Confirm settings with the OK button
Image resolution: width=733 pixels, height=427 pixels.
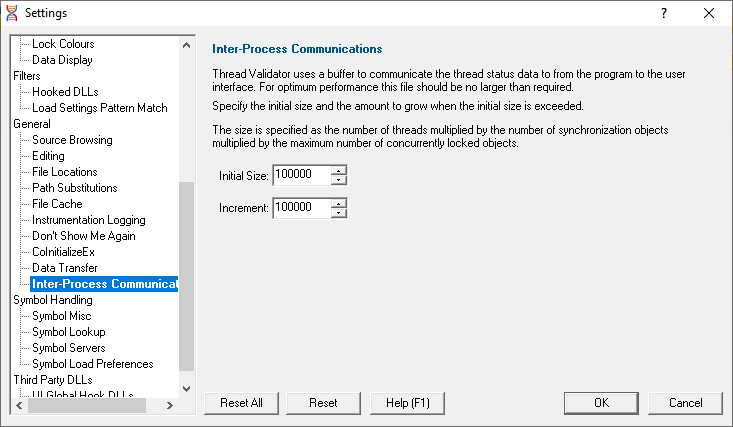tap(601, 403)
